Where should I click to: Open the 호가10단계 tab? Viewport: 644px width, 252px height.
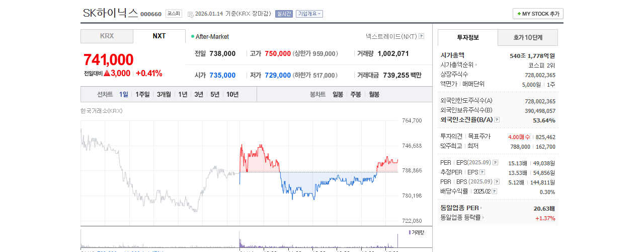pos(528,38)
